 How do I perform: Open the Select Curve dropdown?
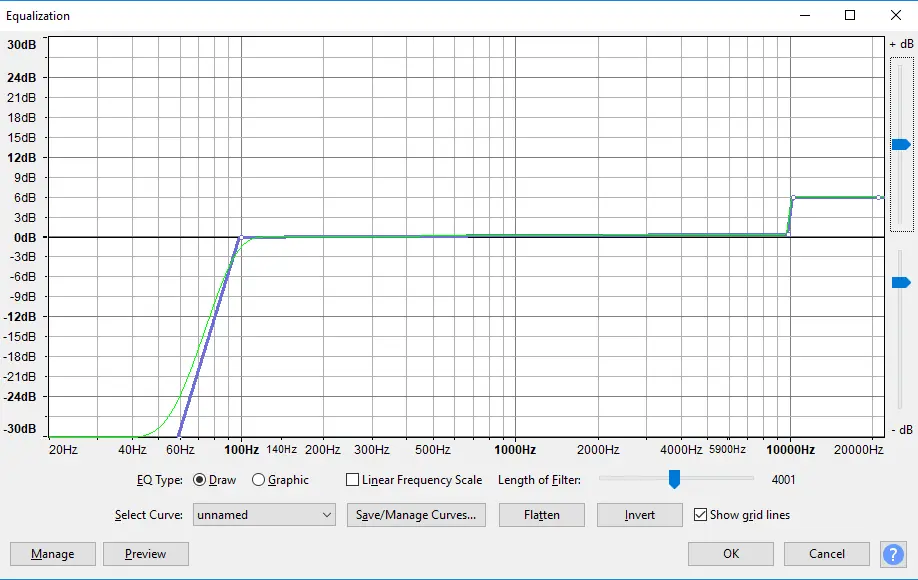click(x=264, y=515)
